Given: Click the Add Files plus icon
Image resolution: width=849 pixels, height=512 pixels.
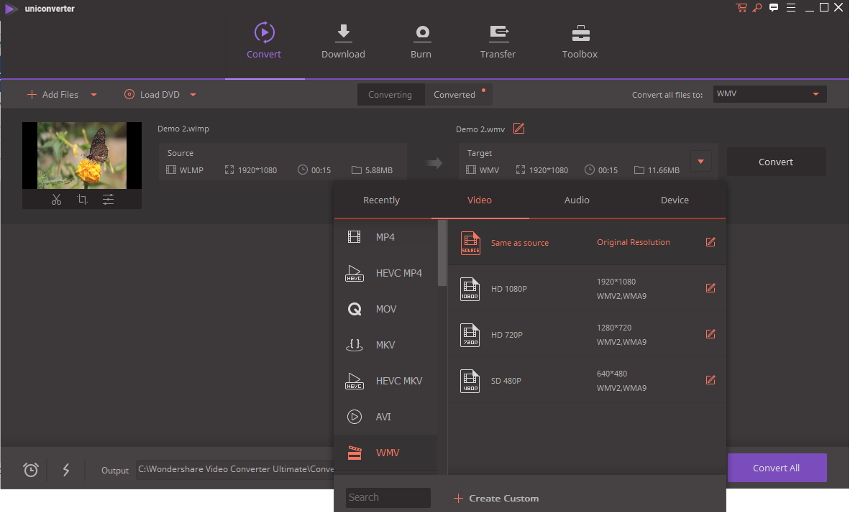Looking at the screenshot, I should pos(32,94).
